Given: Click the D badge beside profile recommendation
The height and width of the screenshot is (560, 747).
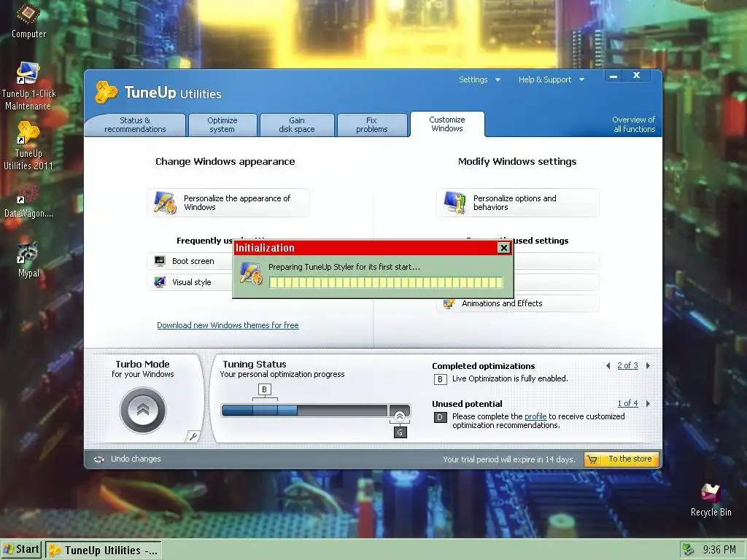Looking at the screenshot, I should coord(440,417).
